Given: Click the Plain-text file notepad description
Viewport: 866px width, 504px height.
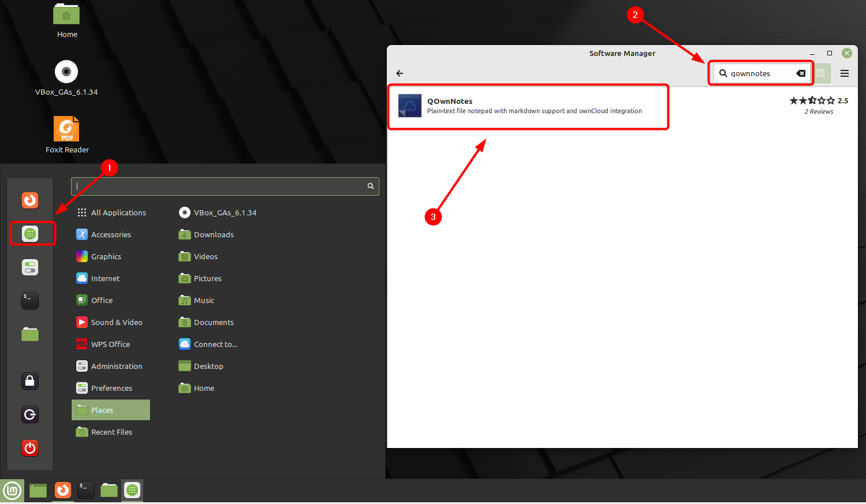Looking at the screenshot, I should (535, 111).
